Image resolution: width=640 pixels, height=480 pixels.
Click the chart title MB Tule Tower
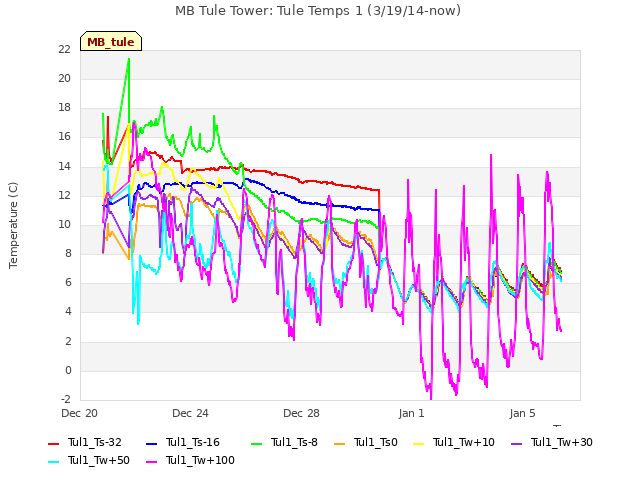[318, 11]
